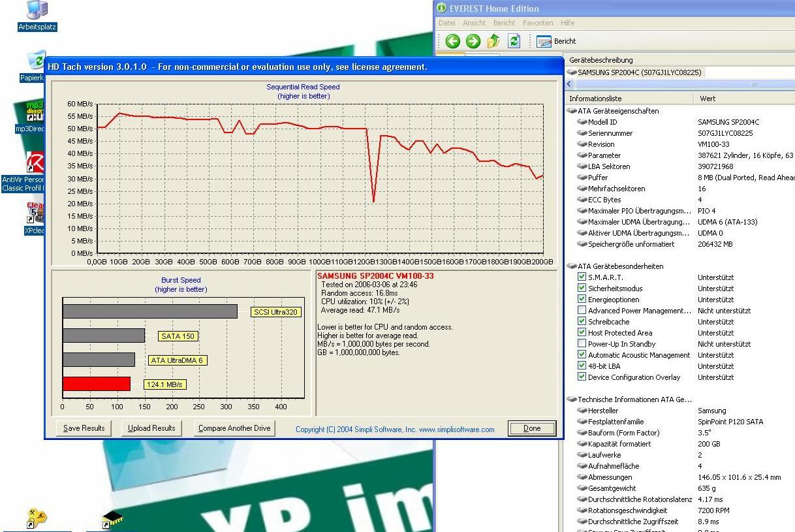Toggle the S.M.A.R.T. checkbox
The width and height of the screenshot is (795, 532).
coord(582,277)
